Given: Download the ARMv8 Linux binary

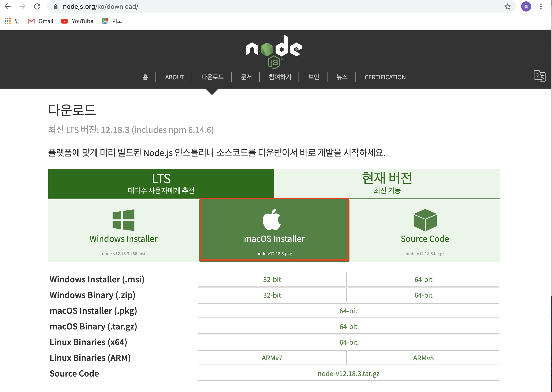Looking at the screenshot, I should coord(423,358).
